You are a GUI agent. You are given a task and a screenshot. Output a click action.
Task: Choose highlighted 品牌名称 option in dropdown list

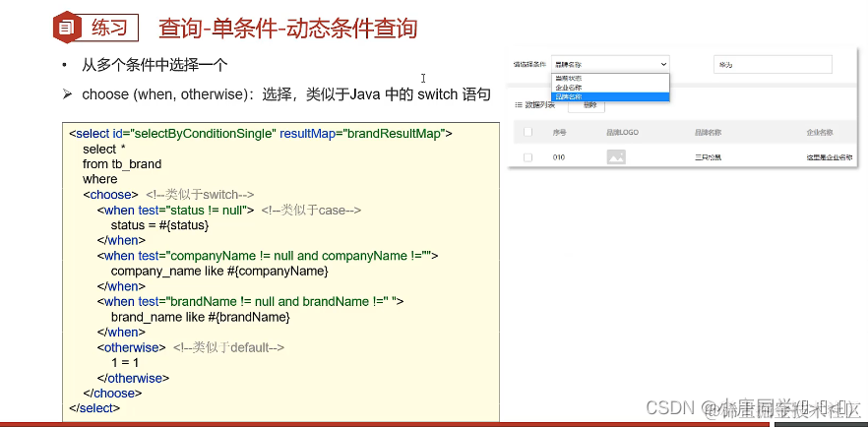tap(610, 96)
